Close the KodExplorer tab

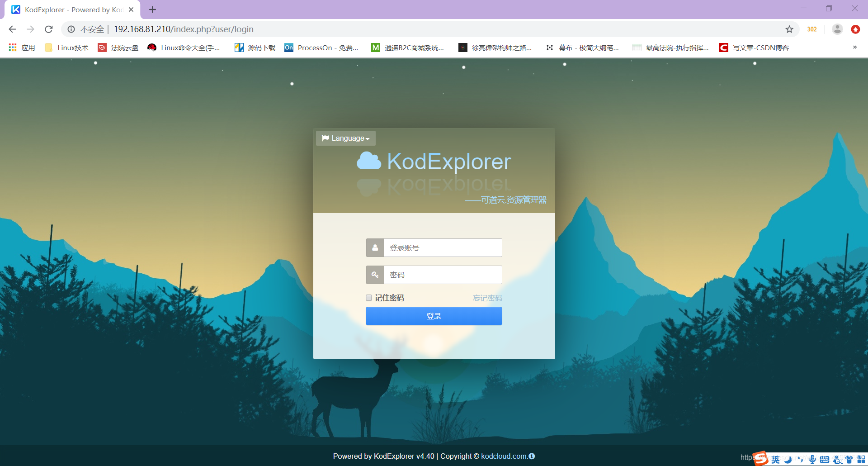pos(131,10)
